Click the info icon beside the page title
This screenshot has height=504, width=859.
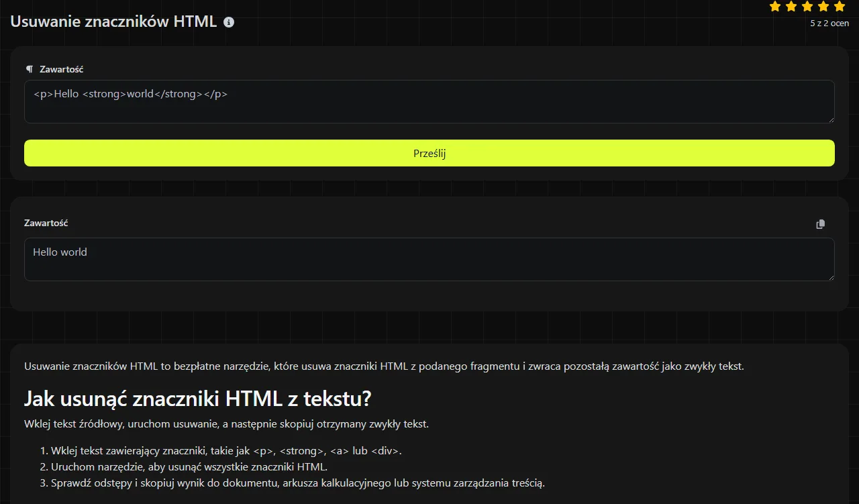coord(229,22)
